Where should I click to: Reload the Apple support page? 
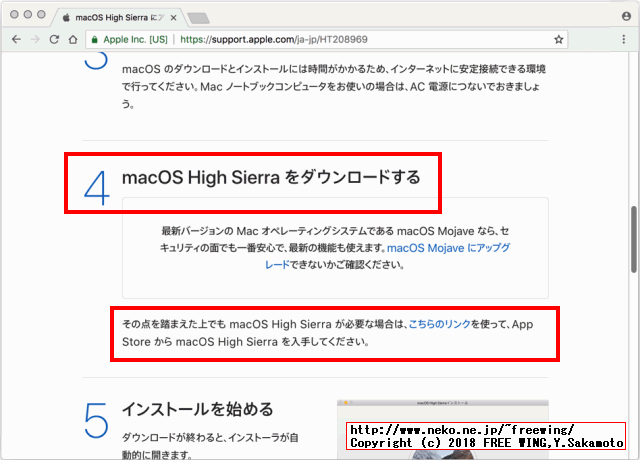click(54, 39)
